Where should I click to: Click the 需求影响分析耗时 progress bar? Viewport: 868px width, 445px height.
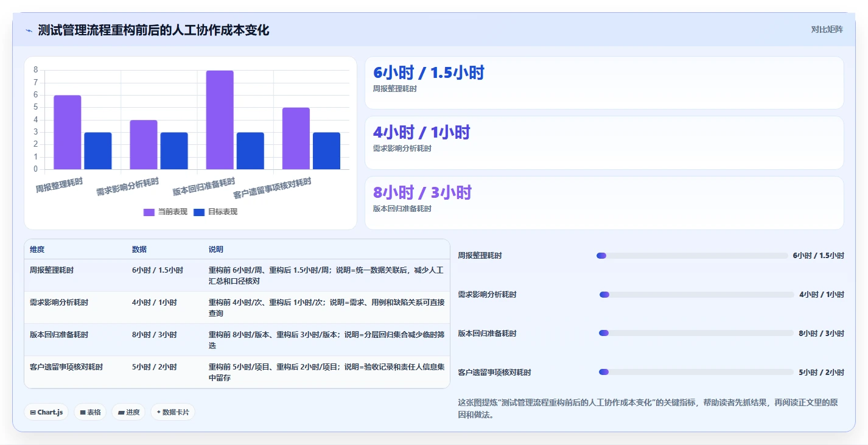(697, 295)
